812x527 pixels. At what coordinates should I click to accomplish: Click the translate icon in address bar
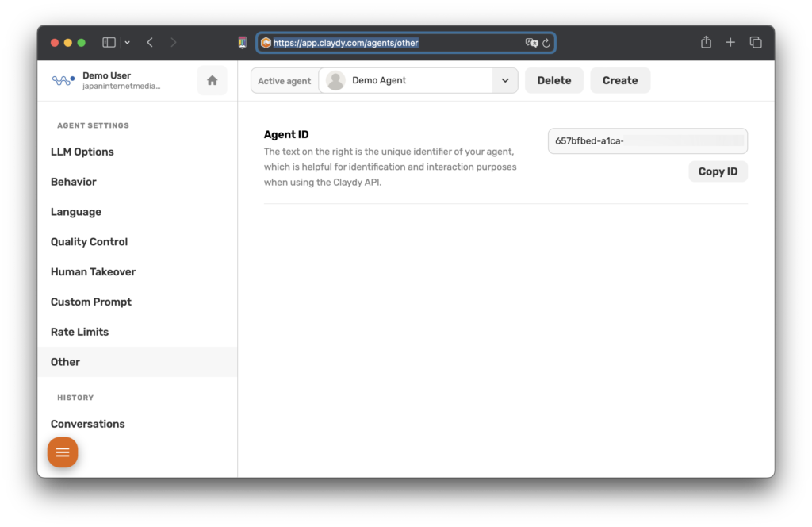click(x=531, y=43)
